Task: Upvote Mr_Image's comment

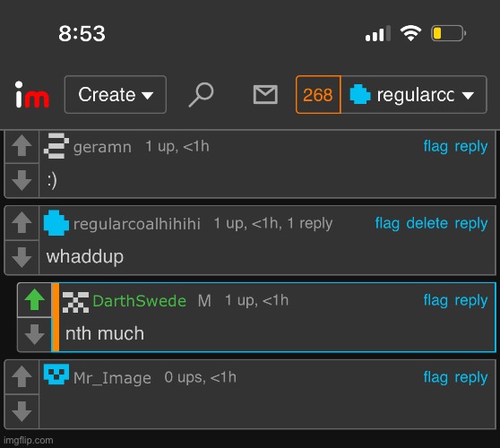Action: click(x=22, y=376)
